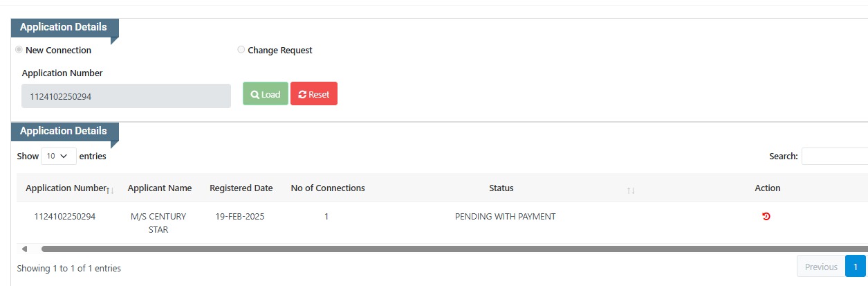Click the PENDING WITH PAYMENT status cell
This screenshot has height=286, width=868.
click(506, 217)
